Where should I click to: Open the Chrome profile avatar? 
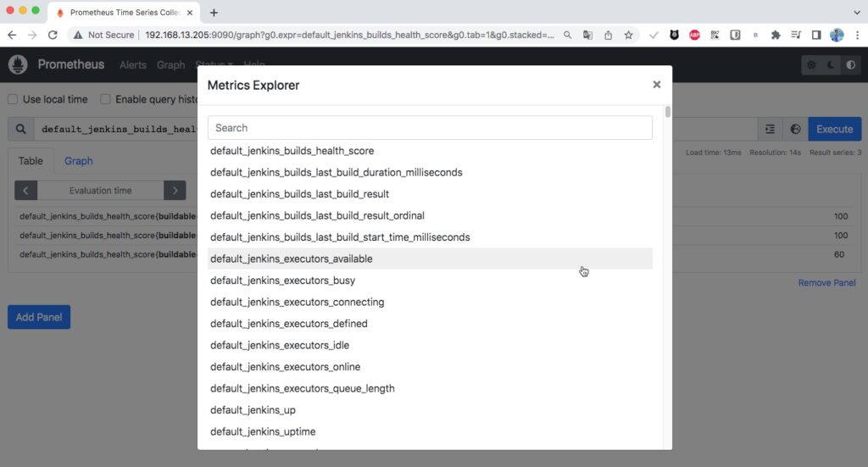(837, 35)
